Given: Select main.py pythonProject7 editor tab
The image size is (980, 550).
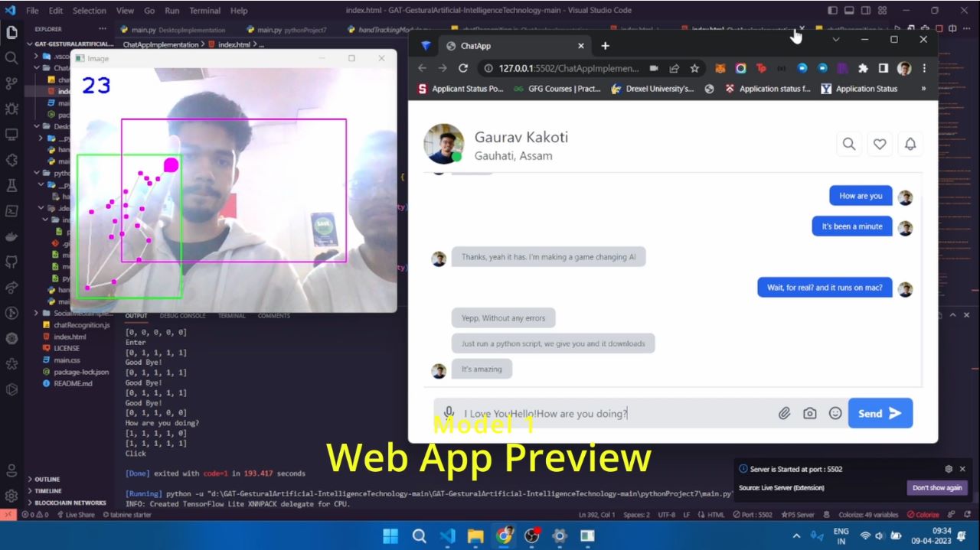Looking at the screenshot, I should tap(292, 30).
